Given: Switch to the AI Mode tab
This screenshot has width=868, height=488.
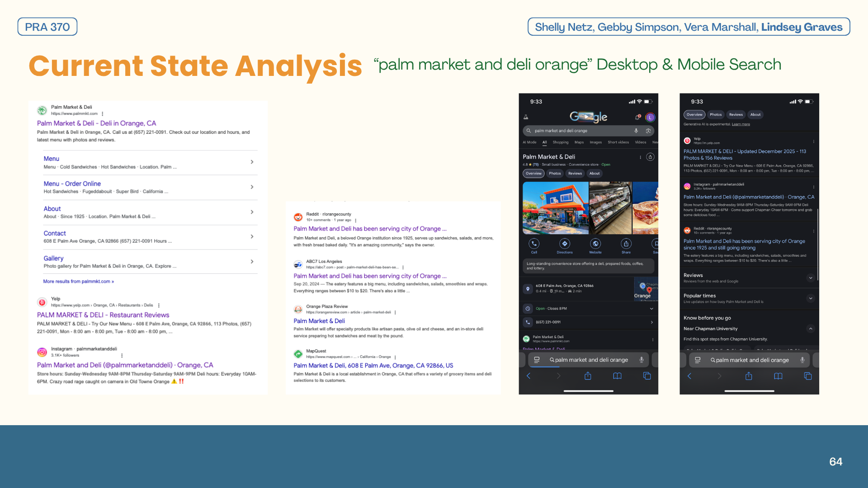Looking at the screenshot, I should pyautogui.click(x=529, y=142).
